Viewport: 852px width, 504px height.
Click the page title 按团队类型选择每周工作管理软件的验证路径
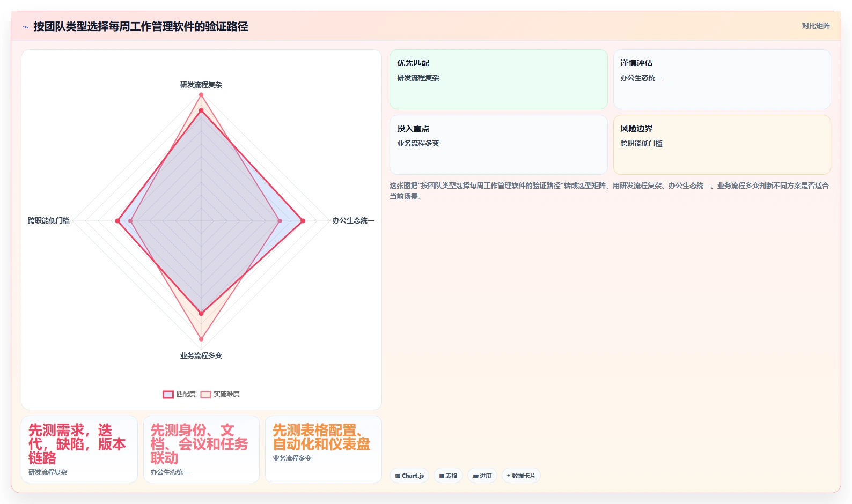coord(141,26)
